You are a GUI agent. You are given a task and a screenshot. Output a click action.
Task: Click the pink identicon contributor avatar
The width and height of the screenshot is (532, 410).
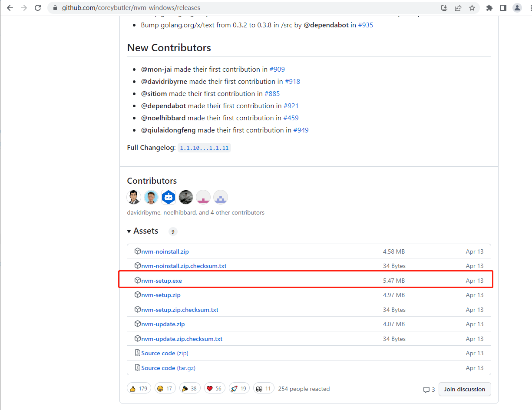coord(203,197)
